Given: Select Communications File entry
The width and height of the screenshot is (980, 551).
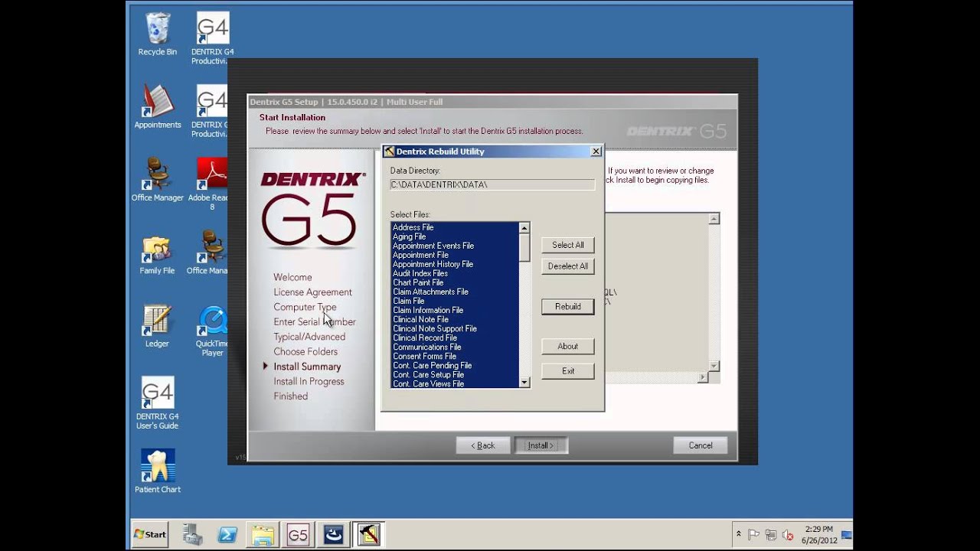Looking at the screenshot, I should click(455, 347).
